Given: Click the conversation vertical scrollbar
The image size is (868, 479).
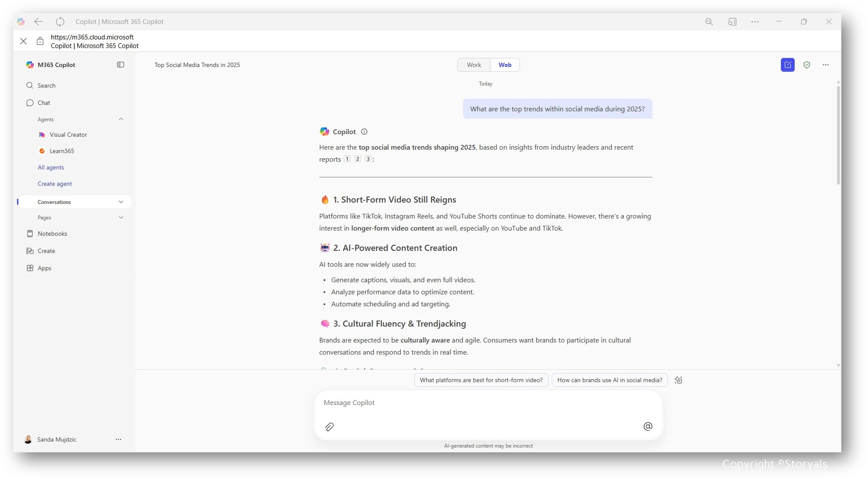Looking at the screenshot, I should pyautogui.click(x=838, y=135).
